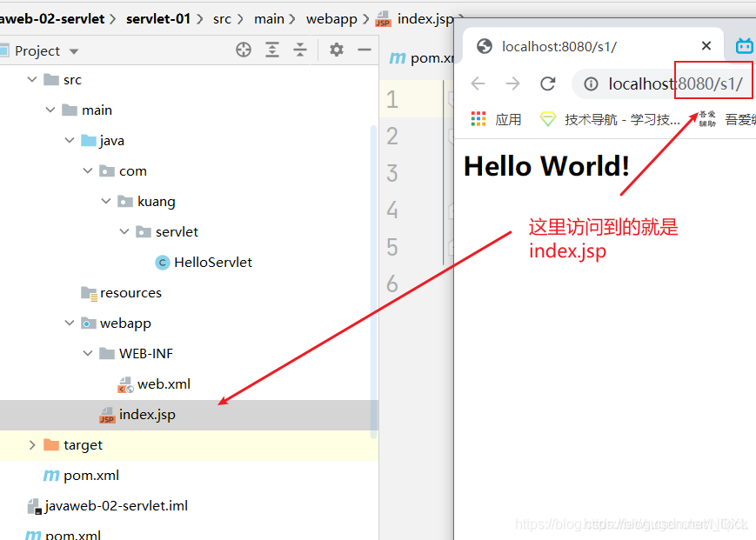Select the localhost:8080/s1/ browser tab
756x540 pixels.
(559, 47)
